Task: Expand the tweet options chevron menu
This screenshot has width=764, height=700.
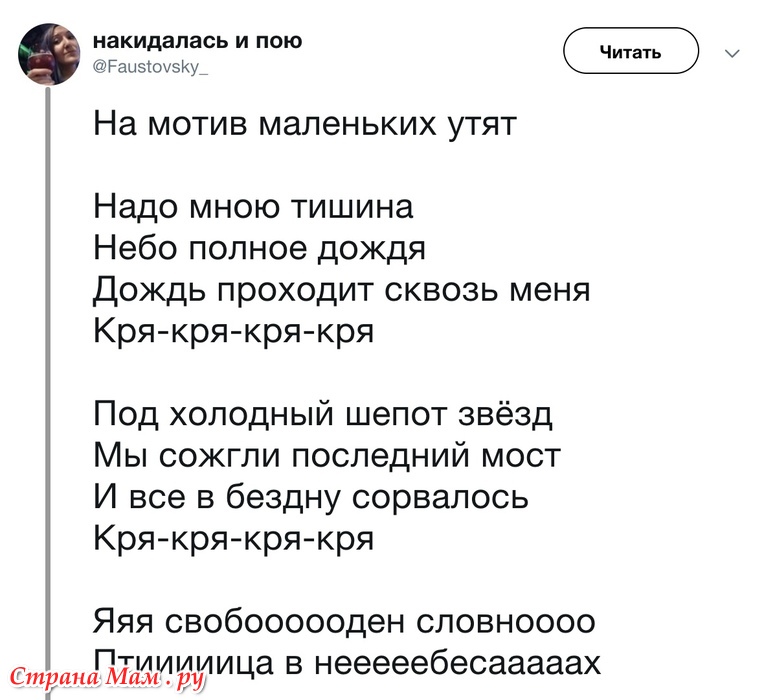Action: point(732,53)
